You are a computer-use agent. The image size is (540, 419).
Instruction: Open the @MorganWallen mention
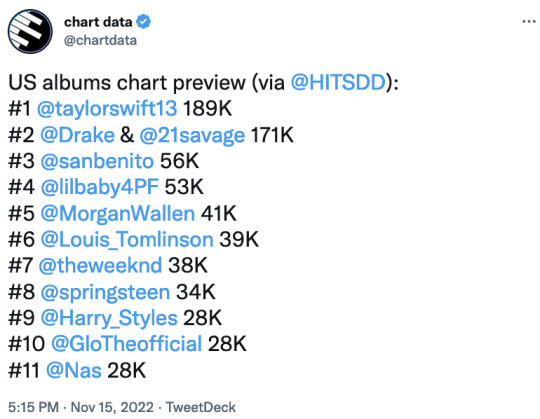click(118, 213)
